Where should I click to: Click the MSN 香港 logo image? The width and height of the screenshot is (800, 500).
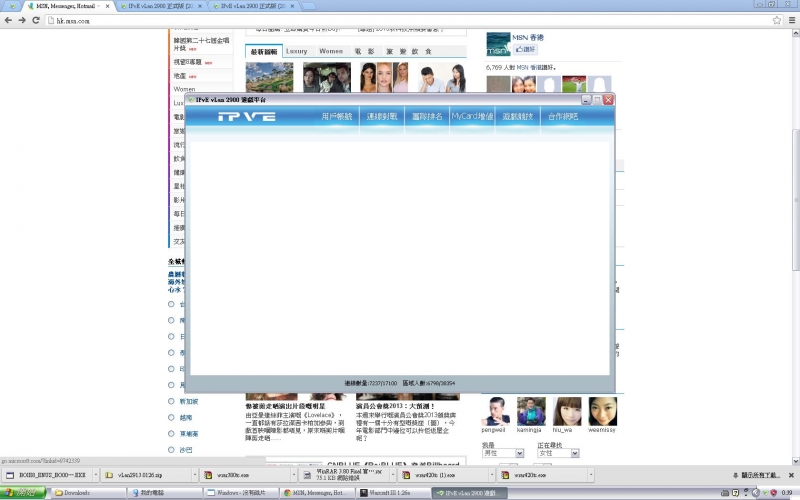[x=498, y=44]
